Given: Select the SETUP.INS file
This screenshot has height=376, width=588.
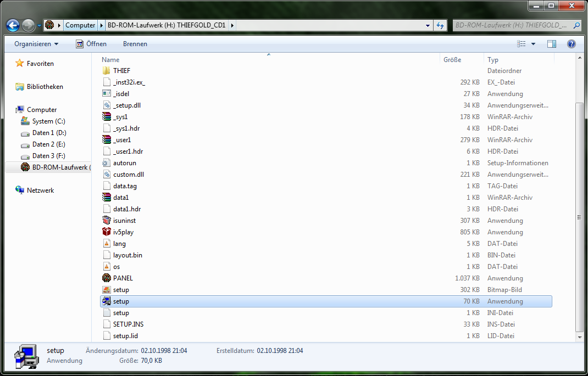Looking at the screenshot, I should pyautogui.click(x=128, y=324).
